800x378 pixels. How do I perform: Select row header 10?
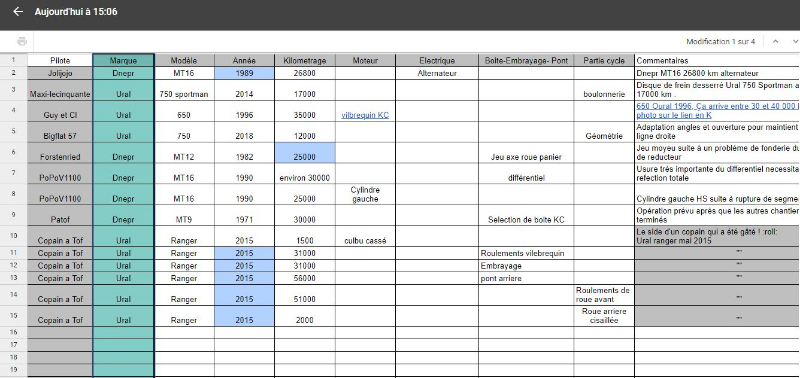(x=14, y=237)
